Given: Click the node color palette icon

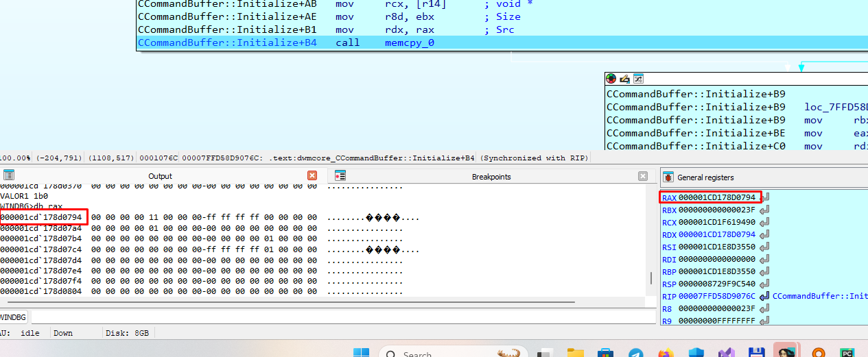Looking at the screenshot, I should click(611, 79).
